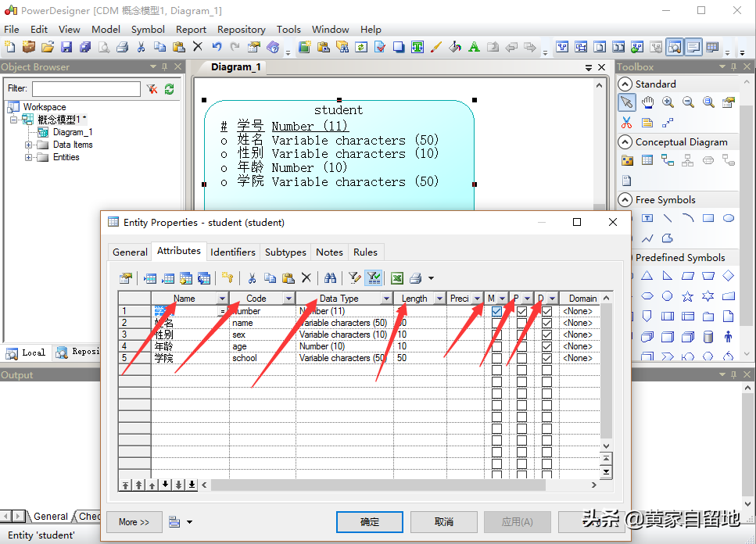Check the P checkbox on row 2
The height and width of the screenshot is (544, 756).
521,323
